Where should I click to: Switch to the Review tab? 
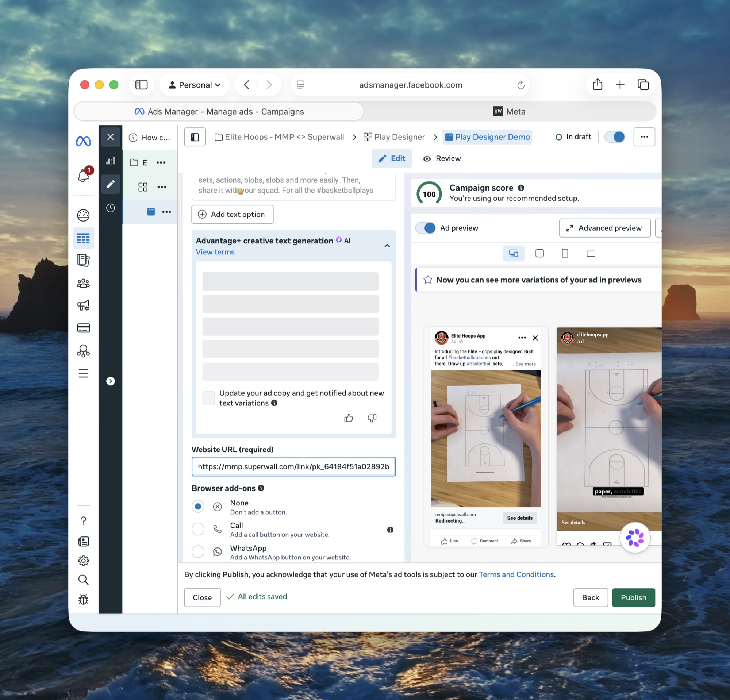click(x=442, y=159)
